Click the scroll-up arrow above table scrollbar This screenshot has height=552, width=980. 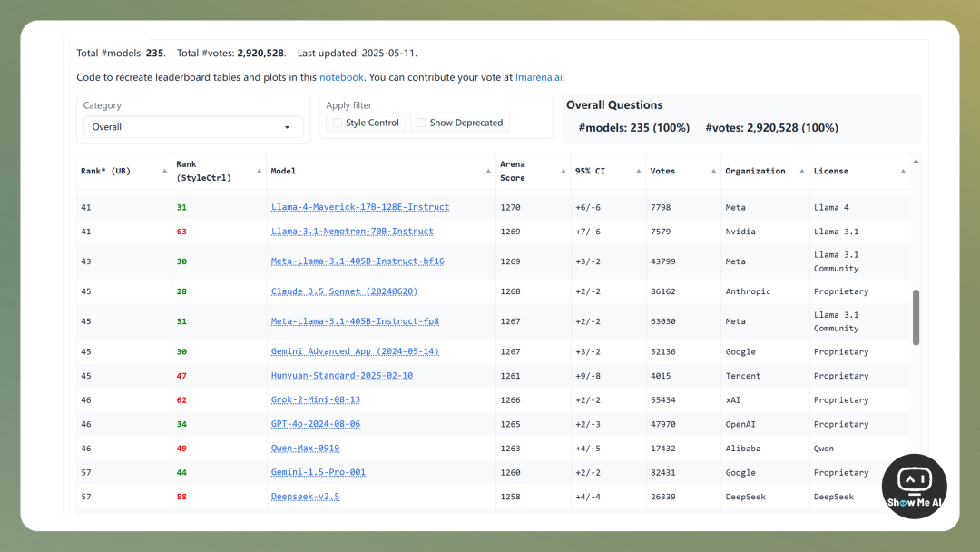(916, 162)
